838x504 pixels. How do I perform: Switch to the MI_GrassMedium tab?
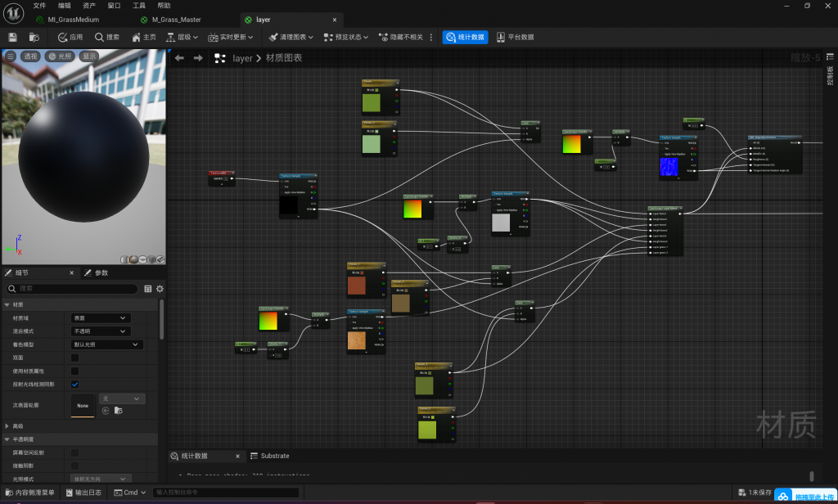[x=68, y=20]
